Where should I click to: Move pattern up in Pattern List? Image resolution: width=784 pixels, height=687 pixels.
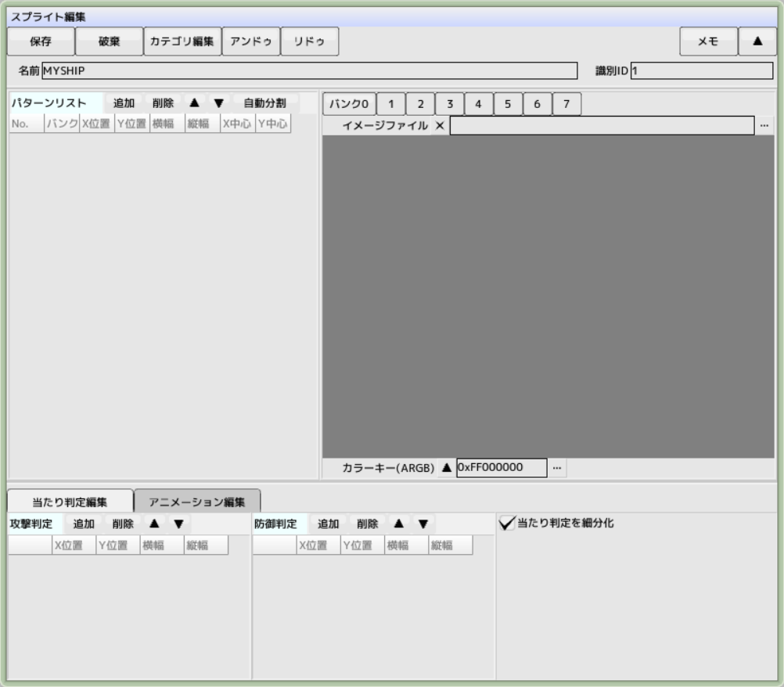(x=195, y=103)
